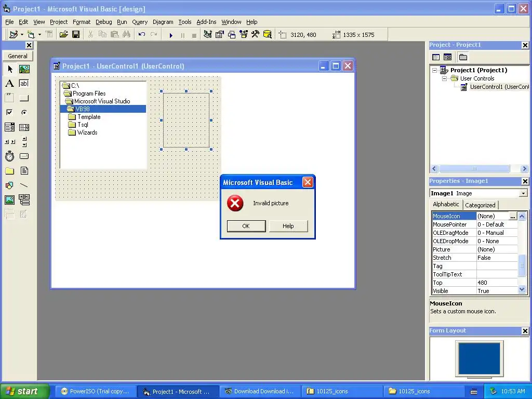This screenshot has width=532, height=399.
Task: Open the Add-Ins menu
Action: [206, 22]
